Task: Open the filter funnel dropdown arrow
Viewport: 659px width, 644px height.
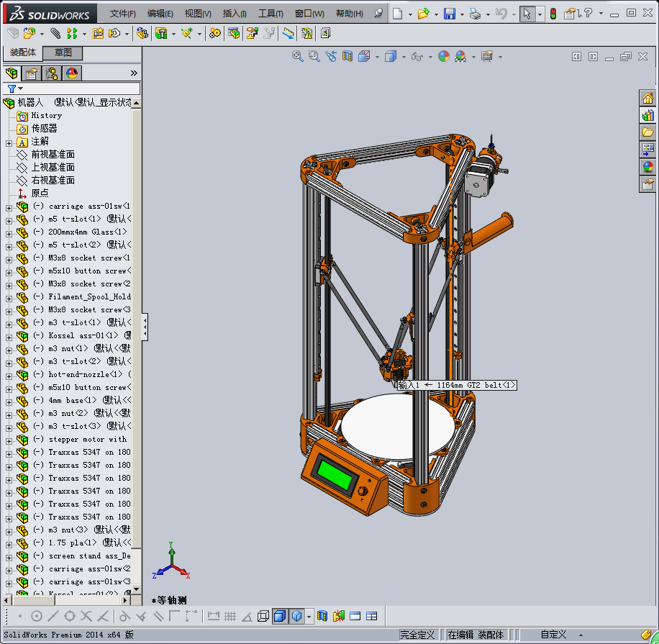Action: [x=20, y=89]
